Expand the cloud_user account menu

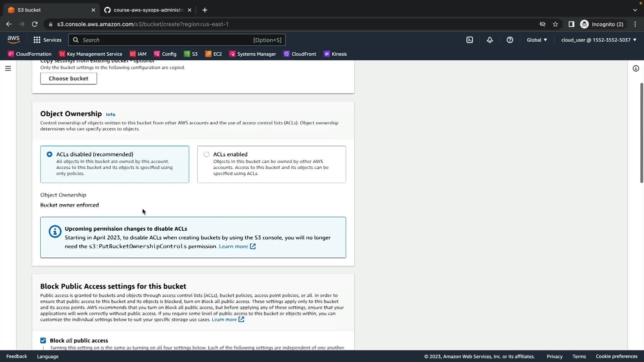pos(599,40)
